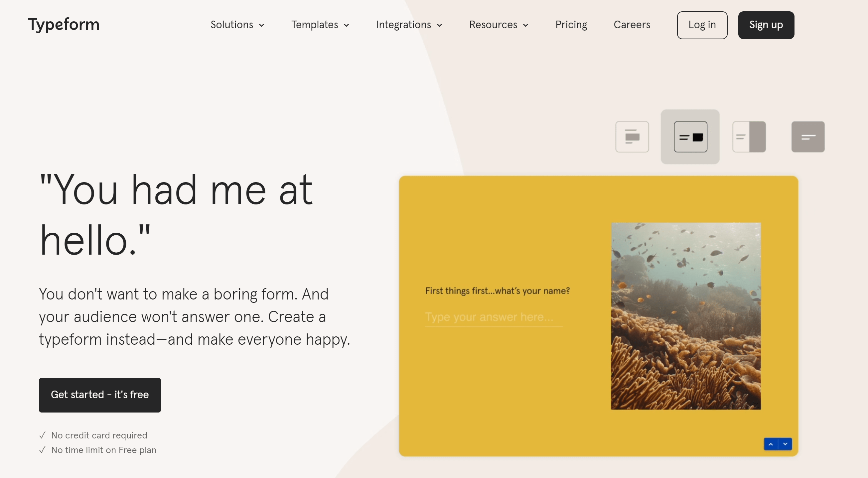Click the coral reef image thumbnail
The image size is (868, 478).
(686, 316)
